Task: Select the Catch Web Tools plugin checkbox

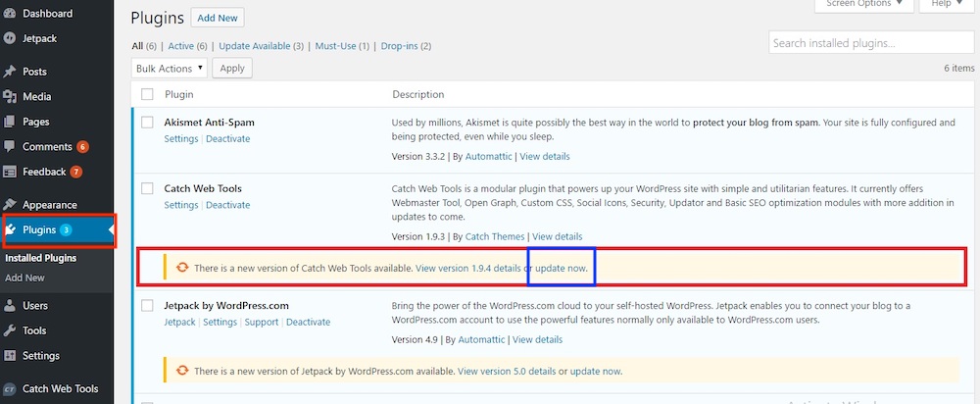Action: tap(147, 188)
